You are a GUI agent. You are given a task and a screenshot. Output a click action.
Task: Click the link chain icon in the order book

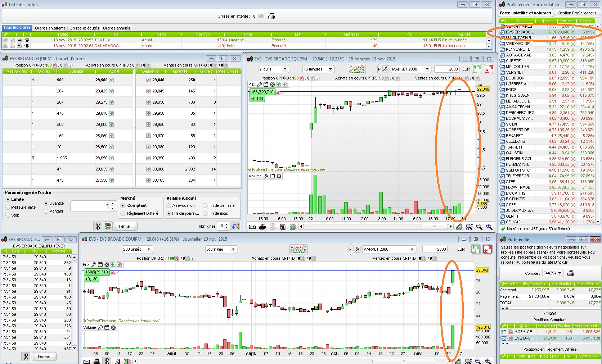click(98, 226)
